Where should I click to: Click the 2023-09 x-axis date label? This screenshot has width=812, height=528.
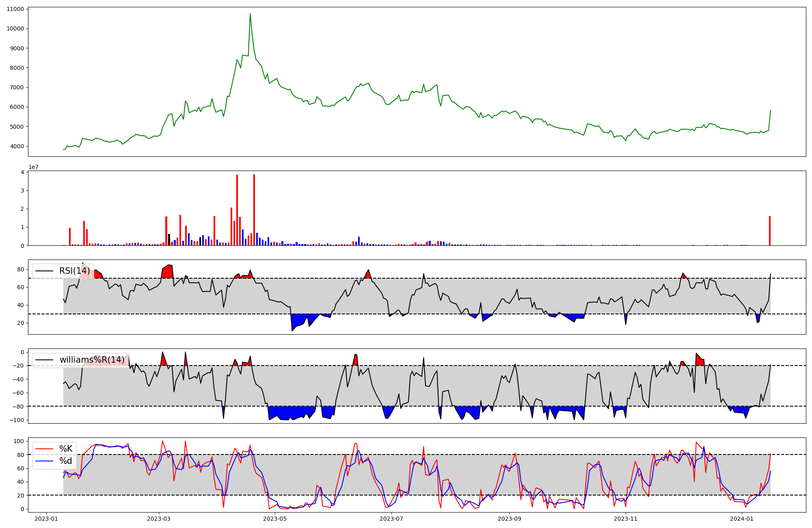509,519
